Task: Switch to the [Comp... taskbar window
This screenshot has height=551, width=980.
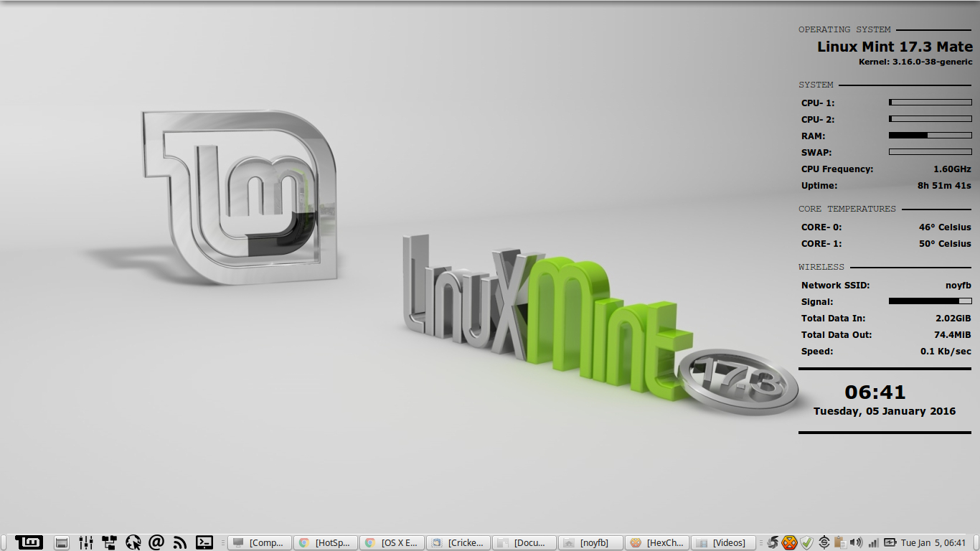Action: [260, 543]
